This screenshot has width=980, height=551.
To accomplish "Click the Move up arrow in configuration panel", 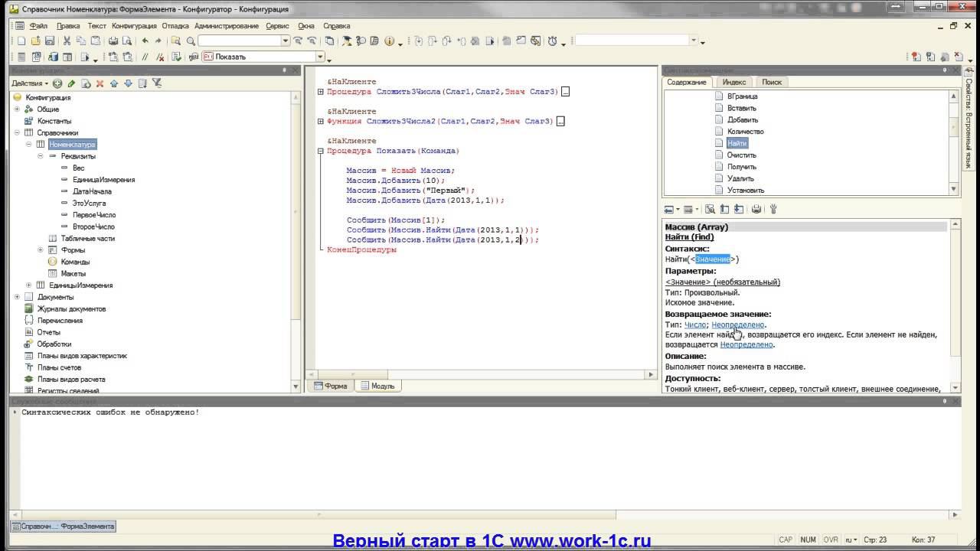I will (114, 83).
